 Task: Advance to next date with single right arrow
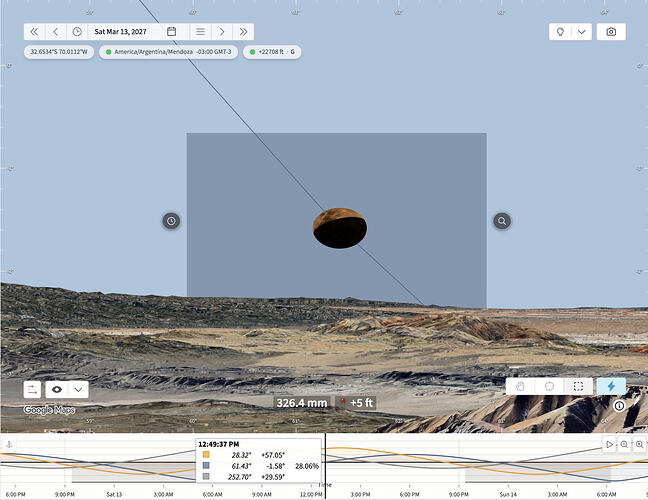[x=222, y=32]
